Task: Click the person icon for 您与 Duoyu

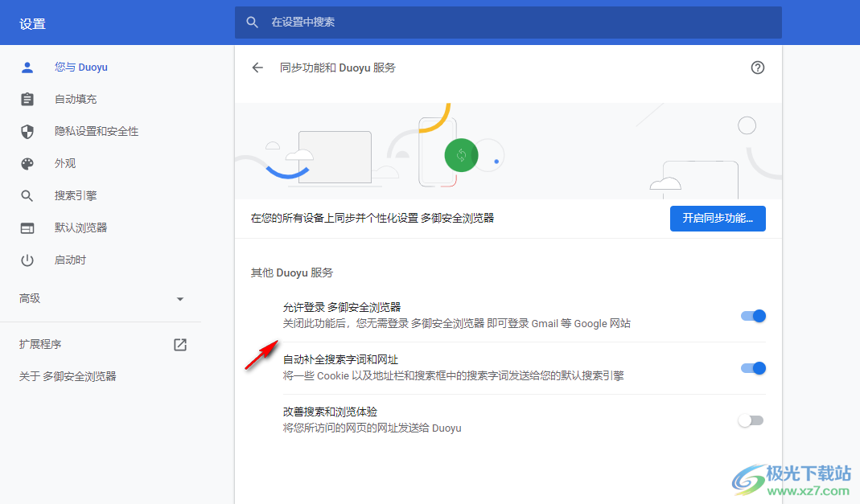Action: point(27,68)
